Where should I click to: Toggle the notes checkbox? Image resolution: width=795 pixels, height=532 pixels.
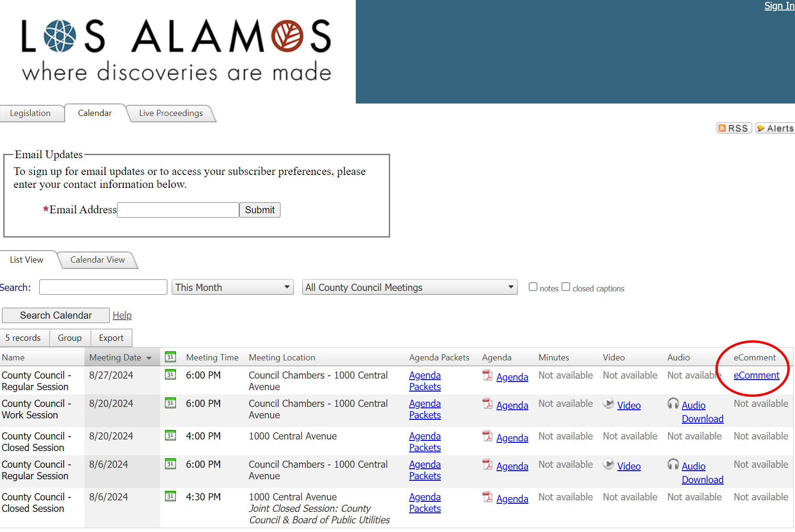click(x=533, y=287)
